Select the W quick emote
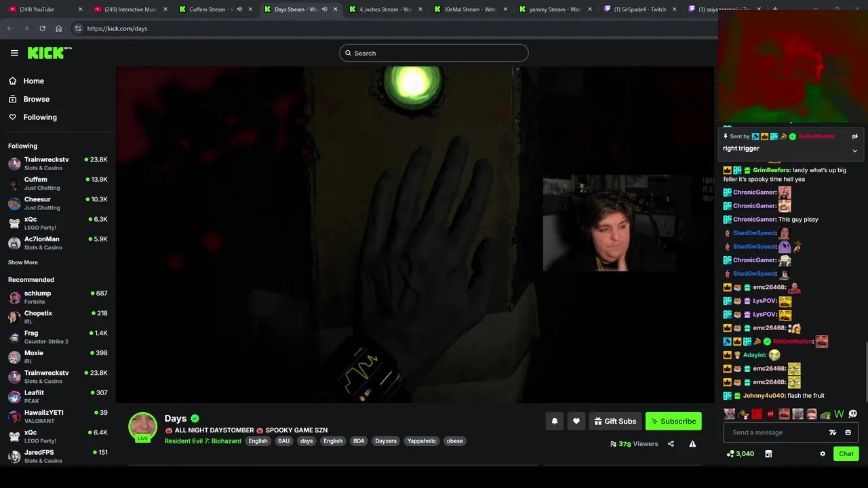 pyautogui.click(x=839, y=414)
